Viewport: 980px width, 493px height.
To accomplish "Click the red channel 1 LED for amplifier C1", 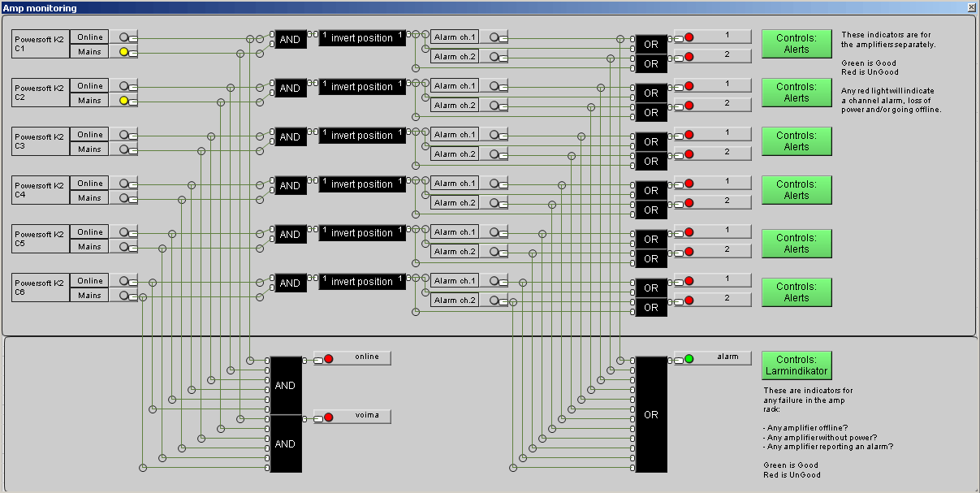I will [689, 37].
